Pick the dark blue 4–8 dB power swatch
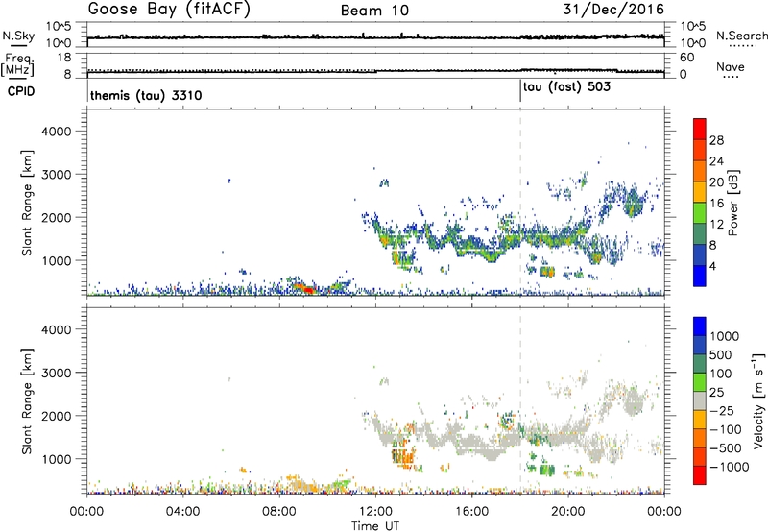The width and height of the screenshot is (768, 532). (700, 254)
